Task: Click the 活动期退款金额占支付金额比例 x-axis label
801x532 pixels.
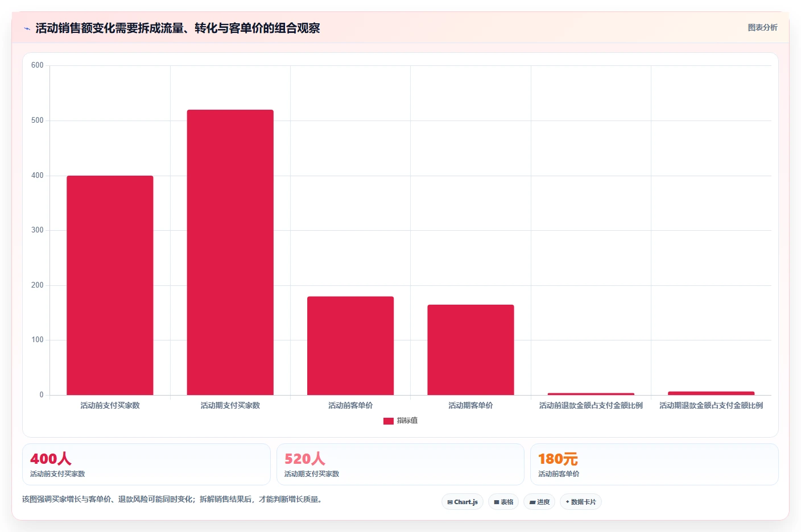Action: point(711,405)
